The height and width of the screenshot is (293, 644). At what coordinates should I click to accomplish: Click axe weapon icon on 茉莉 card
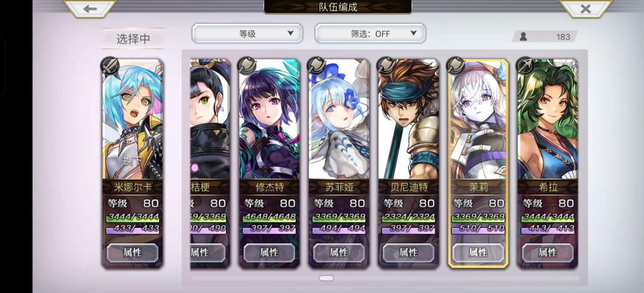456,66
